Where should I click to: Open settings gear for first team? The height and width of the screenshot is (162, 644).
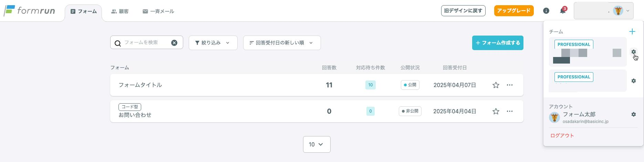[633, 52]
